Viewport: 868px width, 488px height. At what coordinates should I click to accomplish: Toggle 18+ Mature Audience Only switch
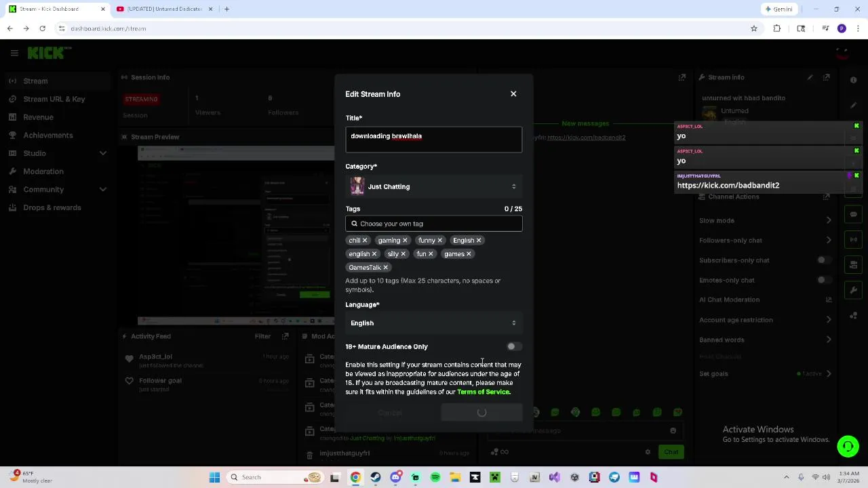click(514, 346)
